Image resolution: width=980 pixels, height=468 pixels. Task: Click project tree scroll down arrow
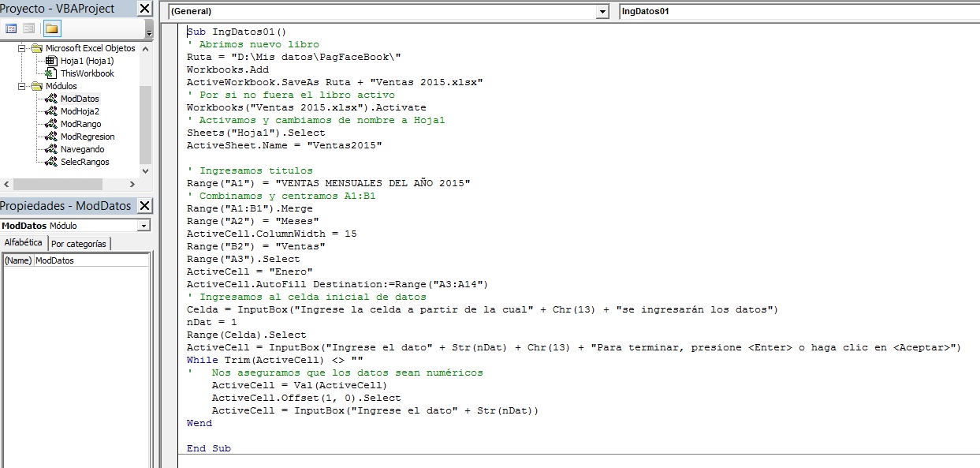pos(145,171)
